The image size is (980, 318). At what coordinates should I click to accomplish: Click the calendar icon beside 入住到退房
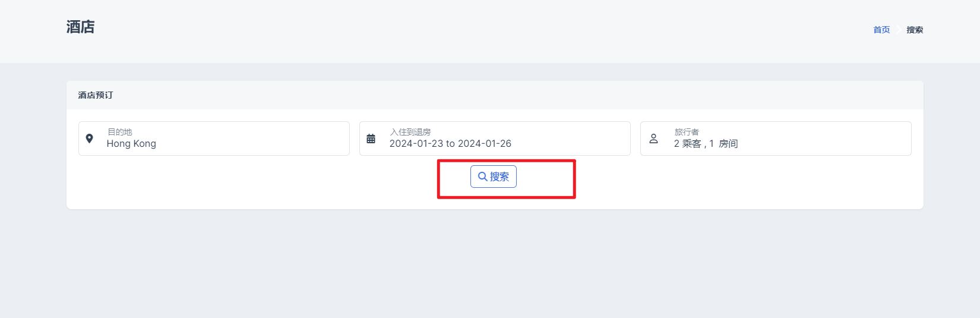point(371,138)
